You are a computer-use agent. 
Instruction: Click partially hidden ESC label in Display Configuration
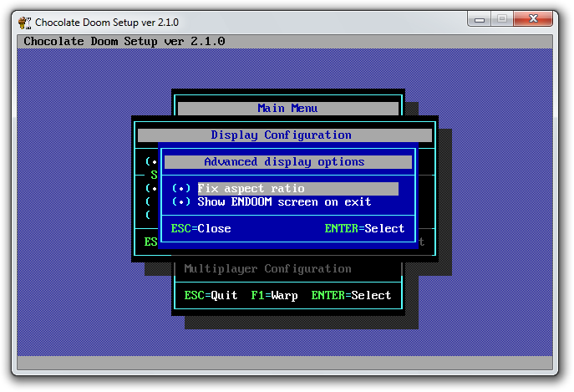151,242
